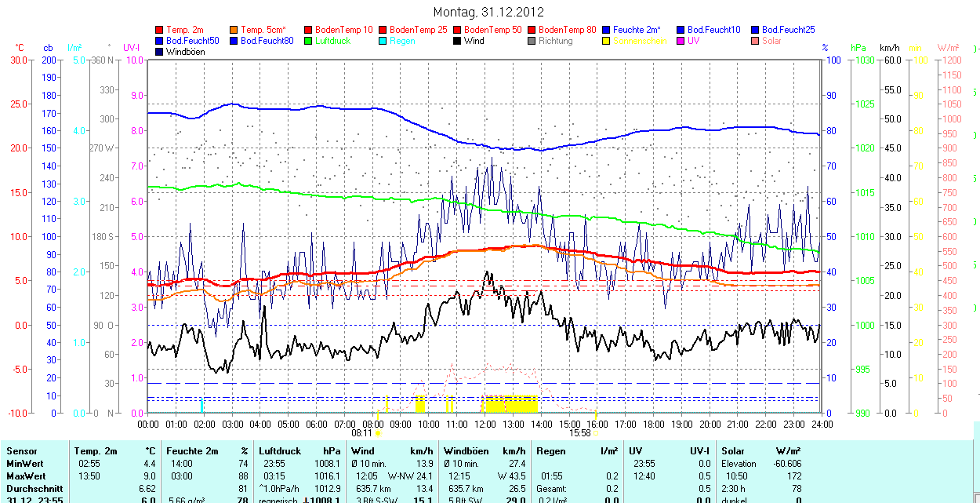Click the gray Richtung legend swatch
980x503 pixels.
pos(532,41)
